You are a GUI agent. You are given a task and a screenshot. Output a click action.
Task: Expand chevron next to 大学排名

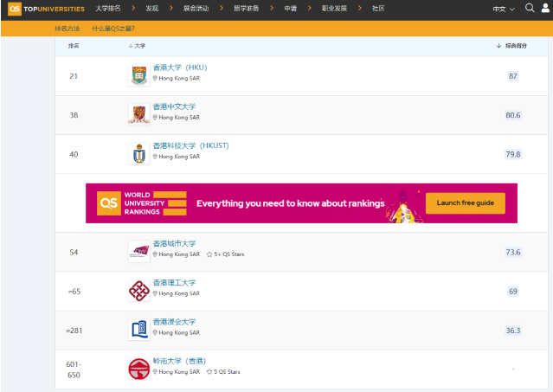(133, 8)
